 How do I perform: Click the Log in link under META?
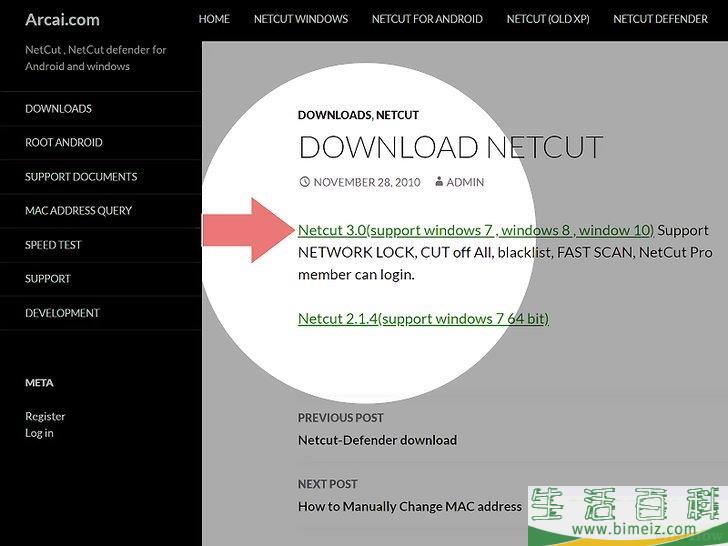pyautogui.click(x=39, y=433)
